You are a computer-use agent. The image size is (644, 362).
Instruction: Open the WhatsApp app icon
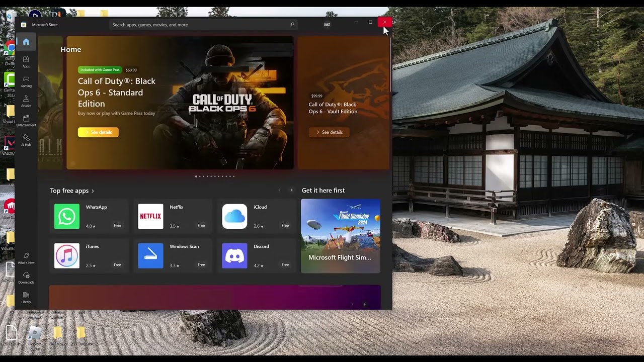[67, 216]
